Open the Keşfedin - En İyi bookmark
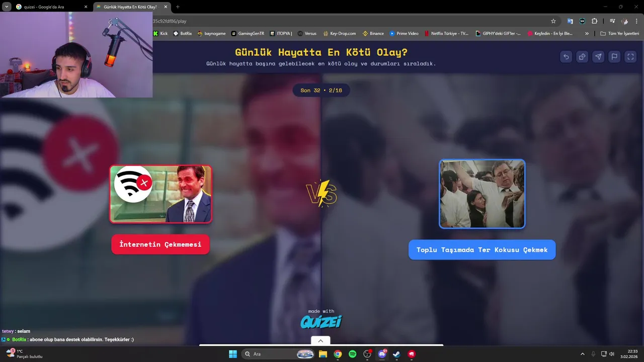Image resolution: width=644 pixels, height=362 pixels. pyautogui.click(x=550, y=34)
